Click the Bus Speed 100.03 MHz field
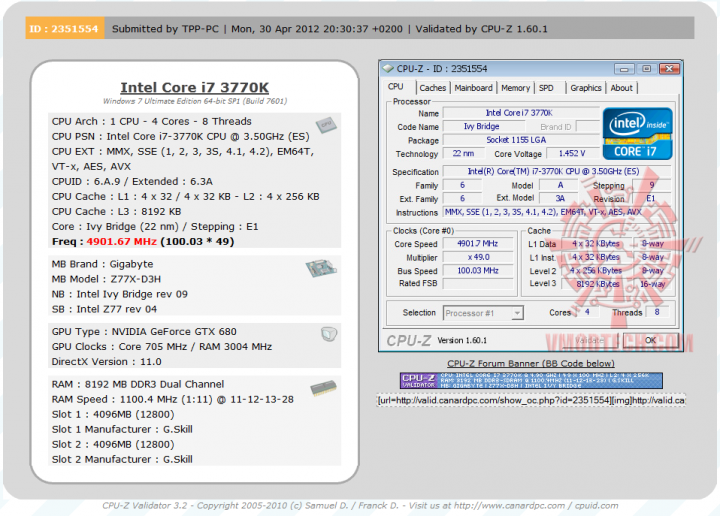The image size is (720, 516). point(478,271)
